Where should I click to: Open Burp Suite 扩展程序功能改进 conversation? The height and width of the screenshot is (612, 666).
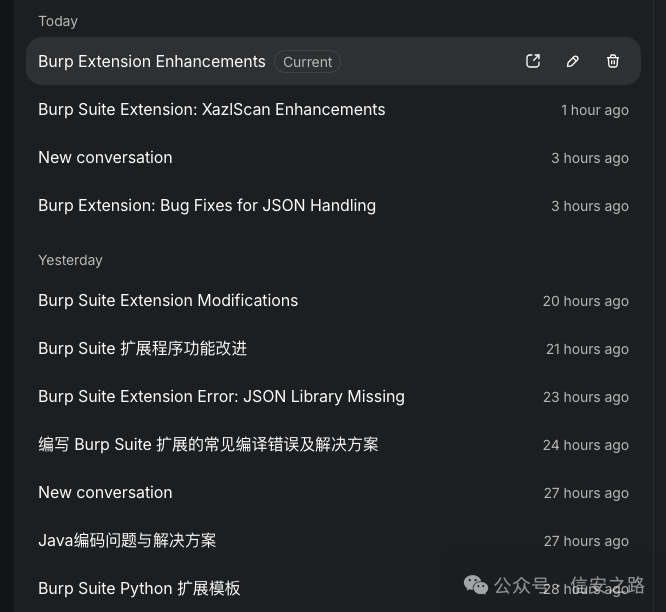click(333, 349)
